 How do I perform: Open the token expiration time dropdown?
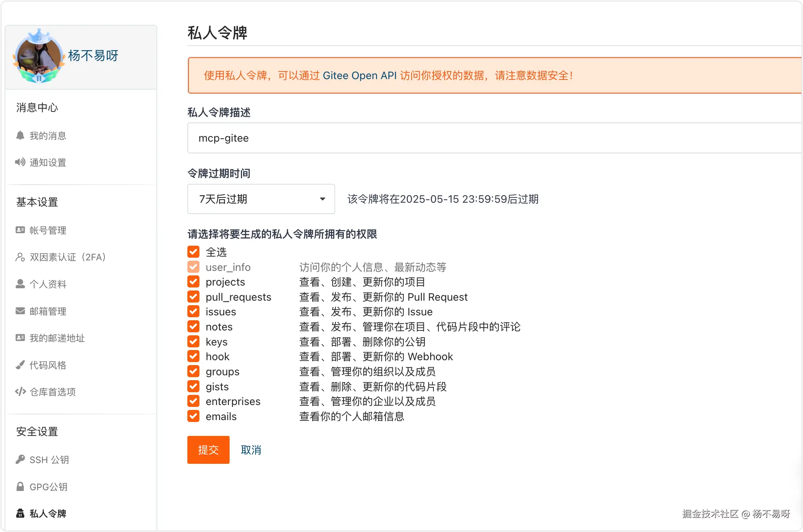point(261,199)
